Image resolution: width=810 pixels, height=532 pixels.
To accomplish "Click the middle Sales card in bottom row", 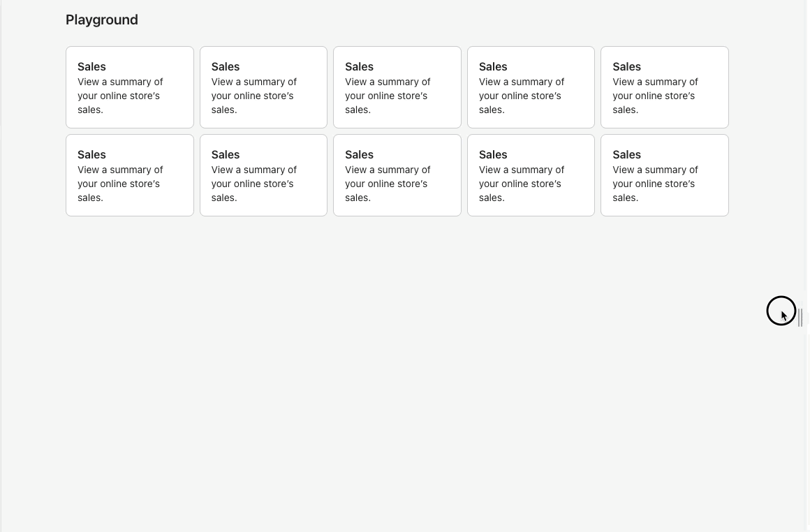I will (x=397, y=175).
